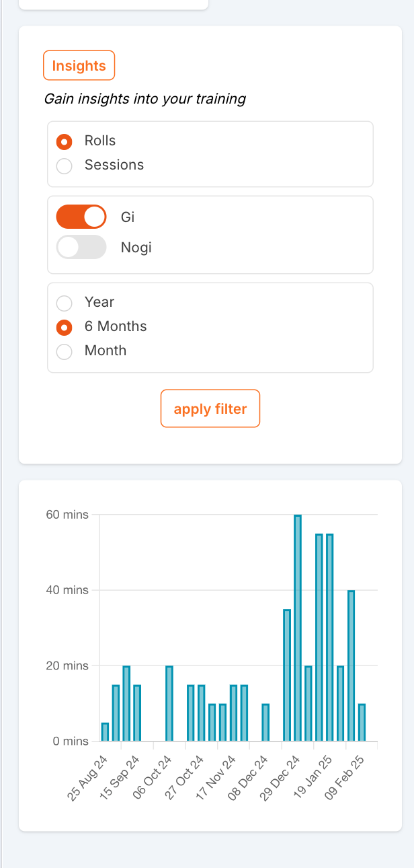The image size is (414, 868).
Task: Turn off the Gi toggle
Action: [x=81, y=217]
